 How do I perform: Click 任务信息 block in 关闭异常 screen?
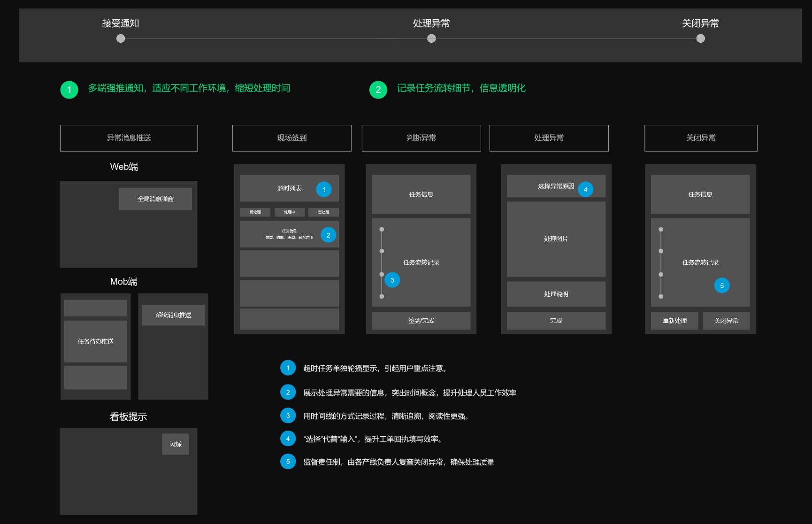(x=700, y=194)
